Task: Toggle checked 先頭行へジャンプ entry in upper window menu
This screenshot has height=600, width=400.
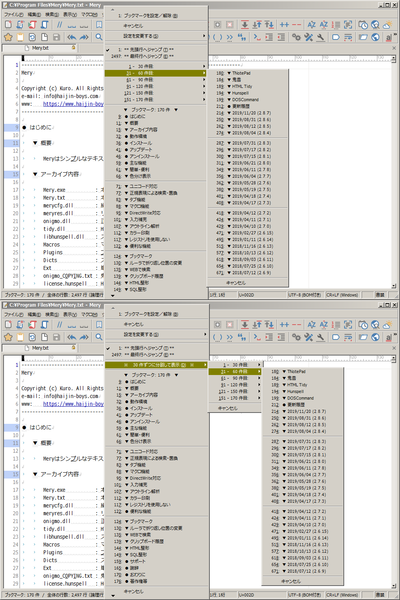Action: pos(157,50)
